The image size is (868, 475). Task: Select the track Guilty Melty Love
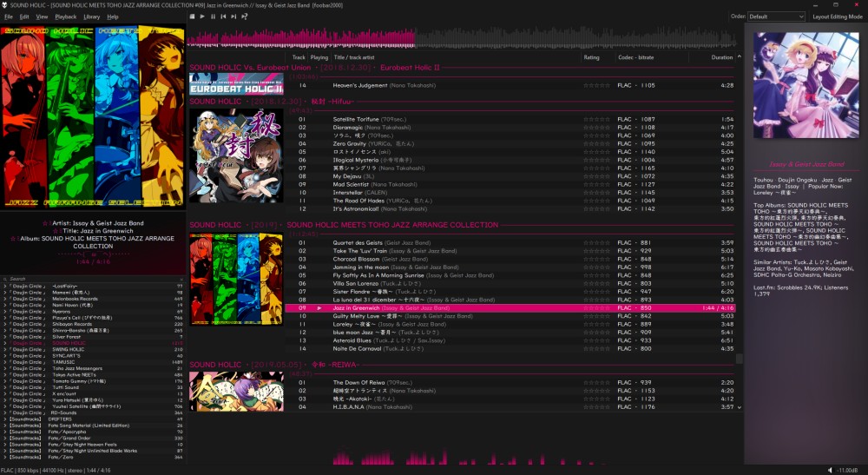[510, 316]
